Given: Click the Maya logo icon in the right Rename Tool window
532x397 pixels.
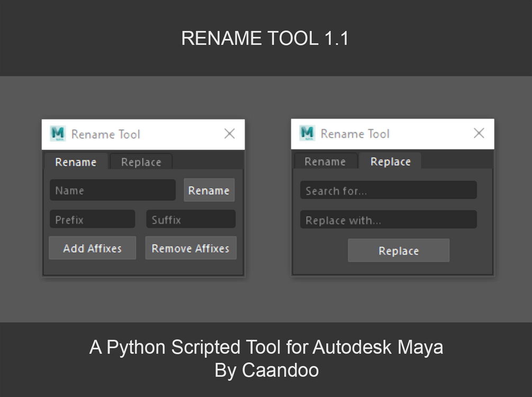Looking at the screenshot, I should (x=307, y=133).
